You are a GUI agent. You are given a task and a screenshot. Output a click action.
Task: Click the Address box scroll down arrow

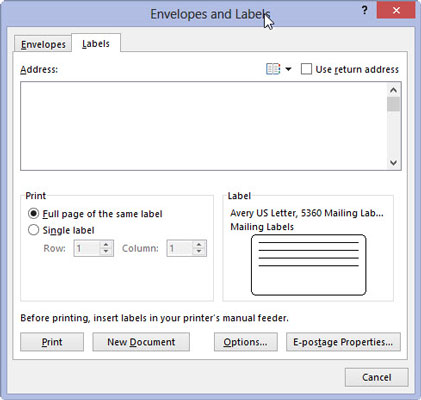pyautogui.click(x=393, y=163)
